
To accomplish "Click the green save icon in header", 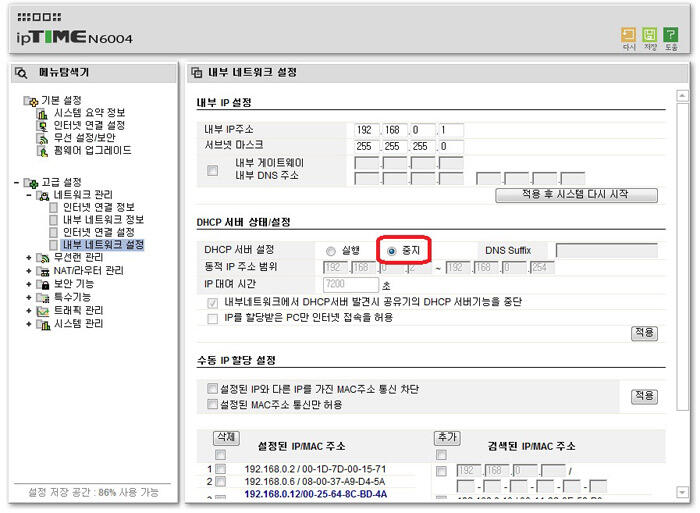I will 649,35.
